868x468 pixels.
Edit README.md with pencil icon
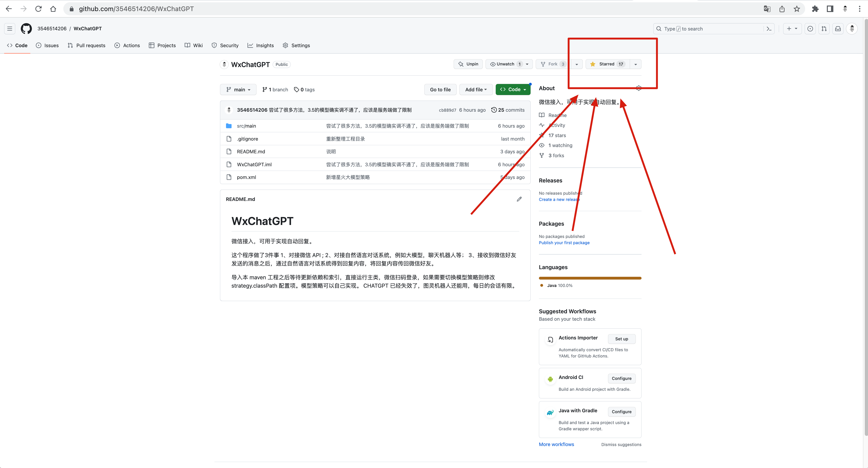519,199
